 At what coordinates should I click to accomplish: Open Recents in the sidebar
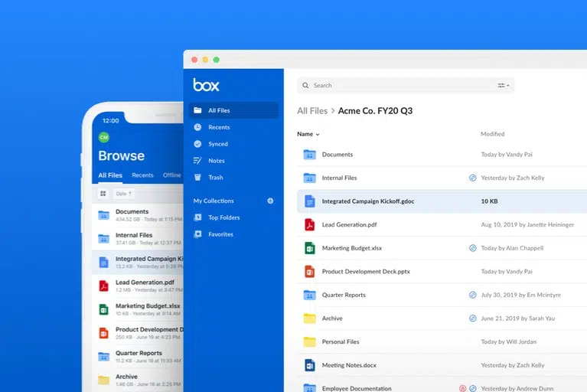click(218, 127)
